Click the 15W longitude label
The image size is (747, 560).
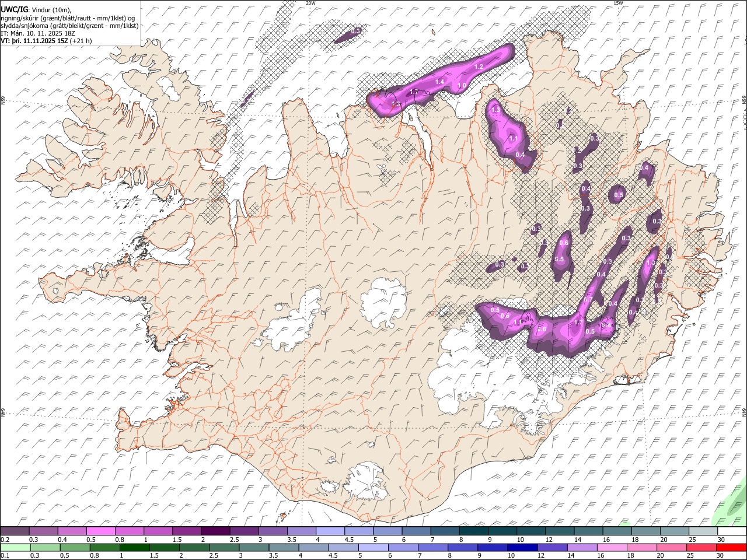(x=618, y=3)
